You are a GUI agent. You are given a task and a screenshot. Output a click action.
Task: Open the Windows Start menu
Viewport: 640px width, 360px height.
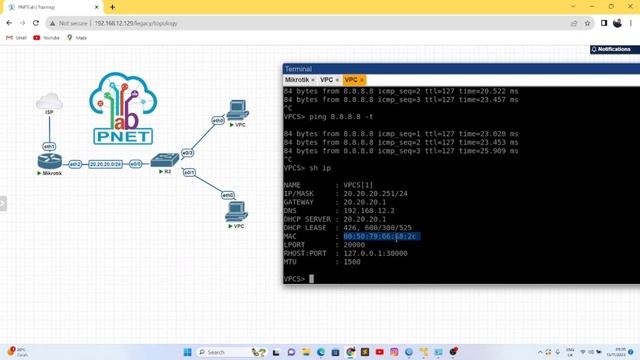point(187,352)
